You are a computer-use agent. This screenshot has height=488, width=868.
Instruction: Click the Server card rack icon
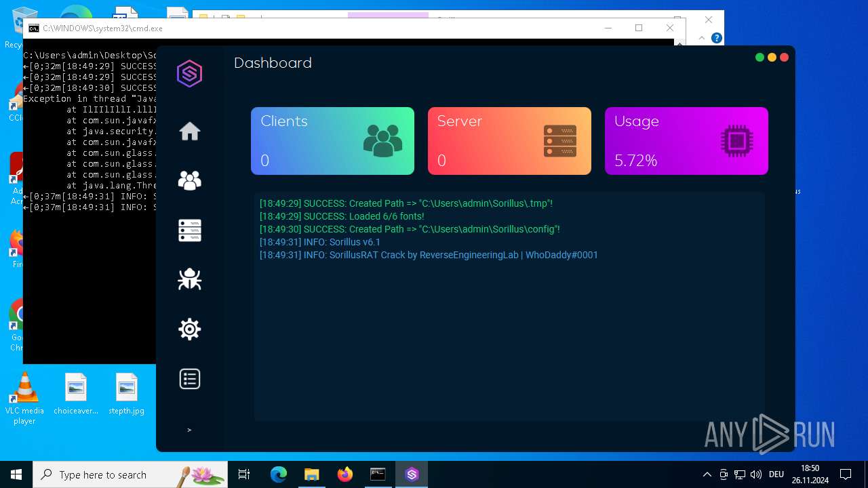coord(560,141)
